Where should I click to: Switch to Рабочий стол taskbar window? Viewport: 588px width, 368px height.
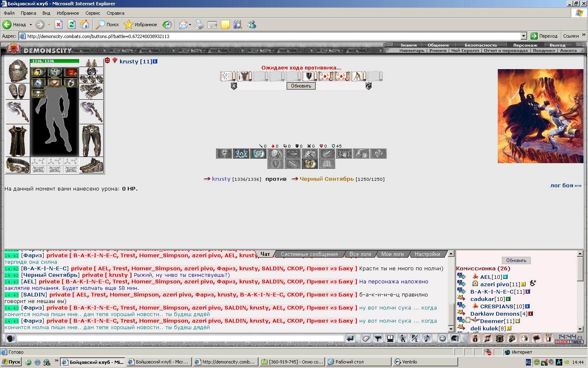pyautogui.click(x=358, y=362)
